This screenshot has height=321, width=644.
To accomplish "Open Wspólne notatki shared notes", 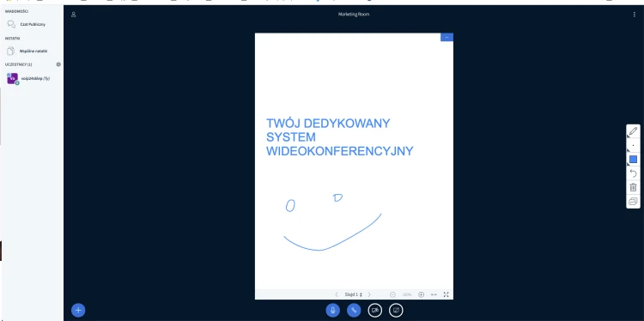I will (x=32, y=51).
